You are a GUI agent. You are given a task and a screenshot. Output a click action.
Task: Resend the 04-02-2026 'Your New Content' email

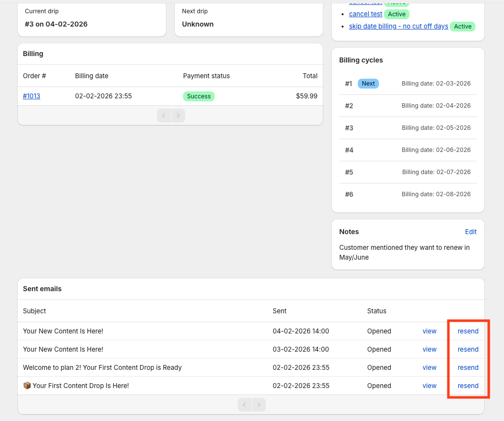(x=468, y=331)
